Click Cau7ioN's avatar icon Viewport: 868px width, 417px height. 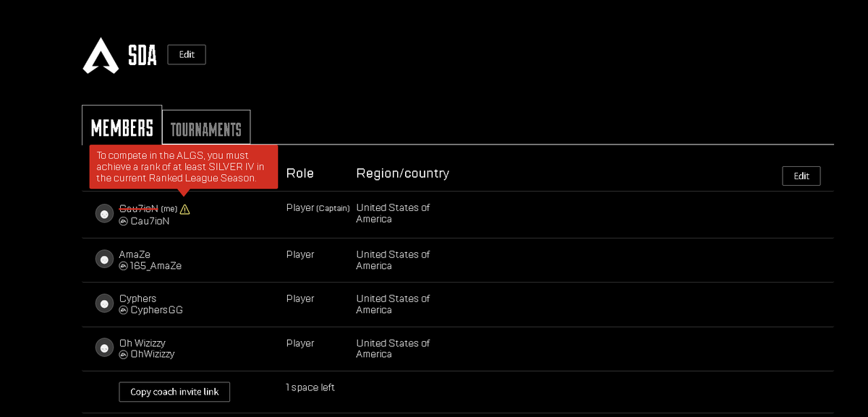tap(104, 214)
